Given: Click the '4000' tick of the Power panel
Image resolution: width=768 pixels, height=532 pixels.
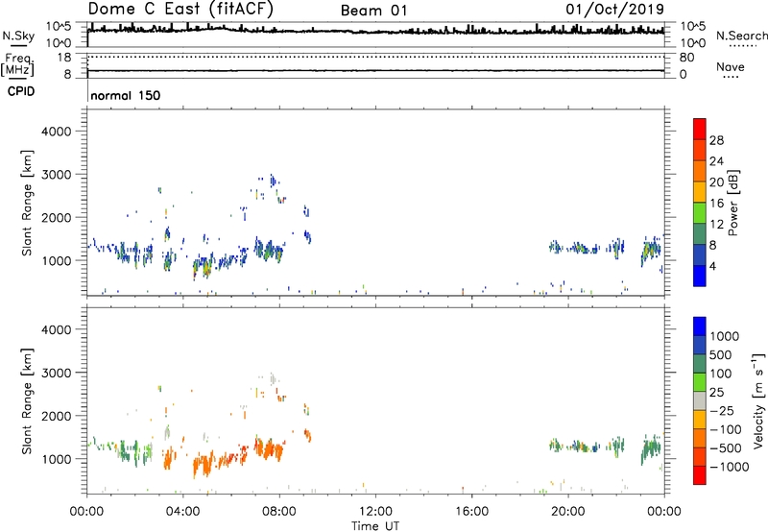Looking at the screenshot, I should point(57,132).
